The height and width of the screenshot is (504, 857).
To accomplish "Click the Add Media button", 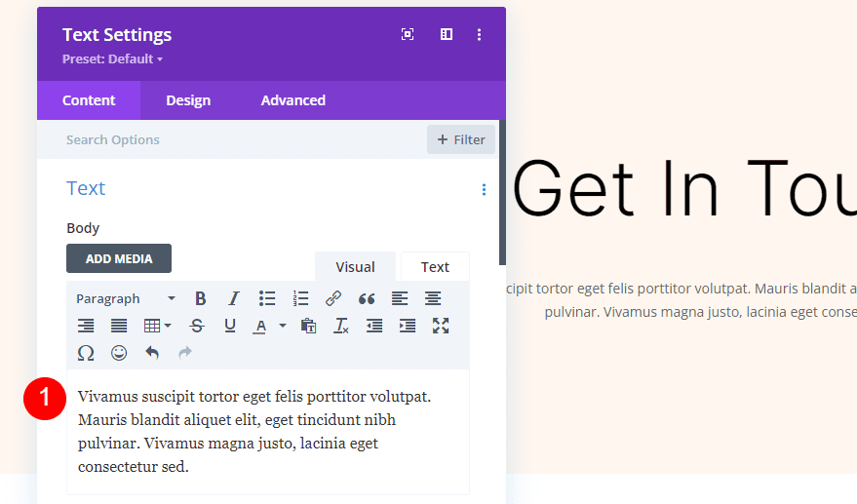I will pyautogui.click(x=119, y=258).
